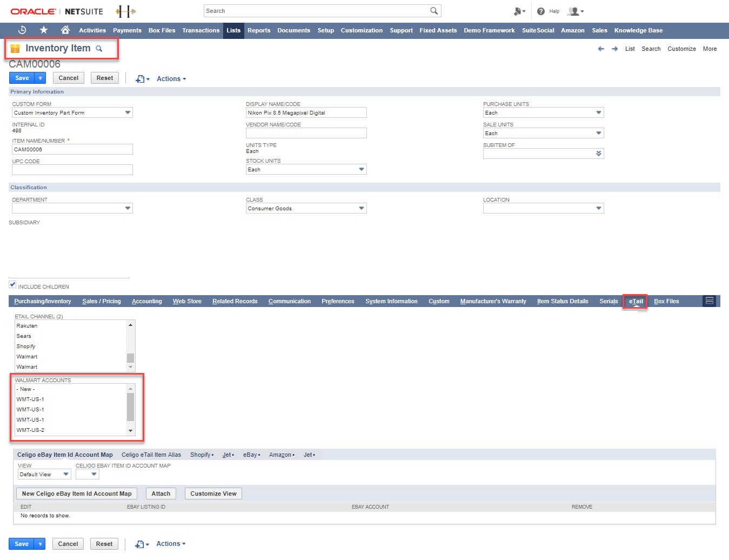This screenshot has height=560, width=729.
Task: Select Shopify in eTail Channel list
Action: click(70, 346)
